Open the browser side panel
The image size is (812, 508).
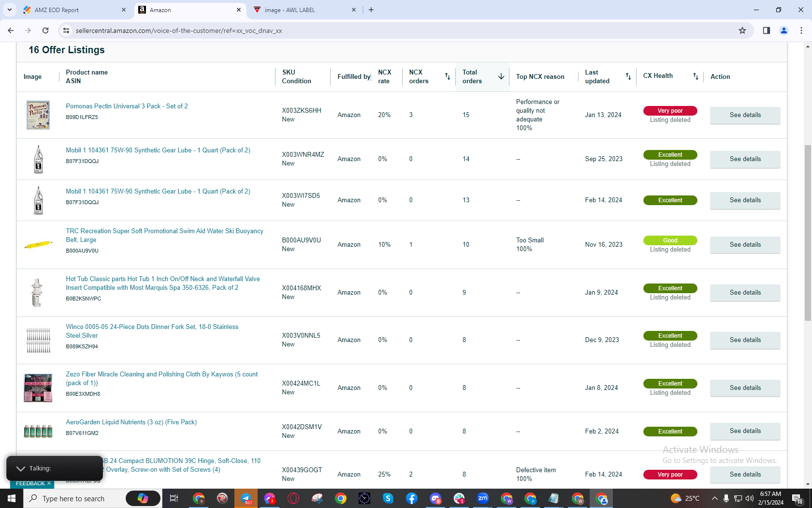(x=767, y=30)
